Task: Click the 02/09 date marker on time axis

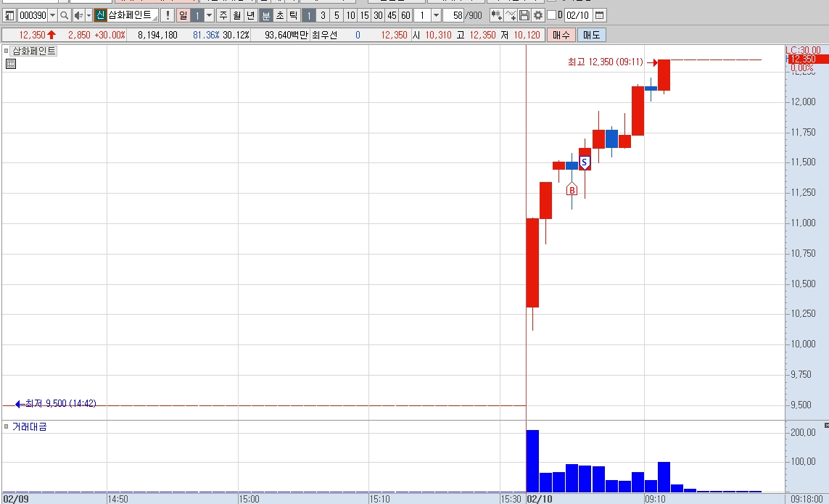Action: tap(16, 499)
